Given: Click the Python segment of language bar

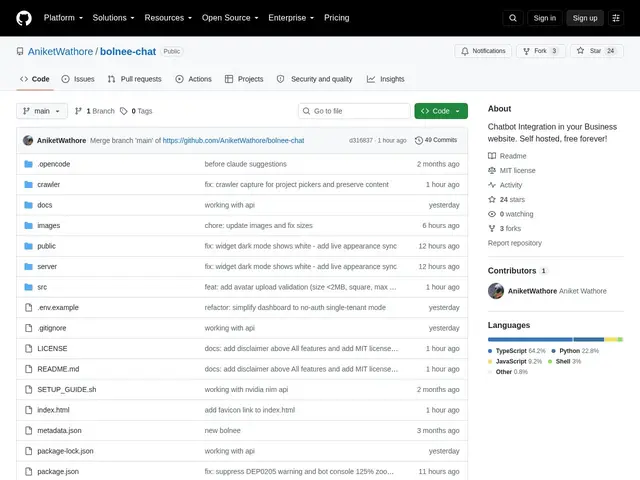Looking at the screenshot, I should (589, 340).
